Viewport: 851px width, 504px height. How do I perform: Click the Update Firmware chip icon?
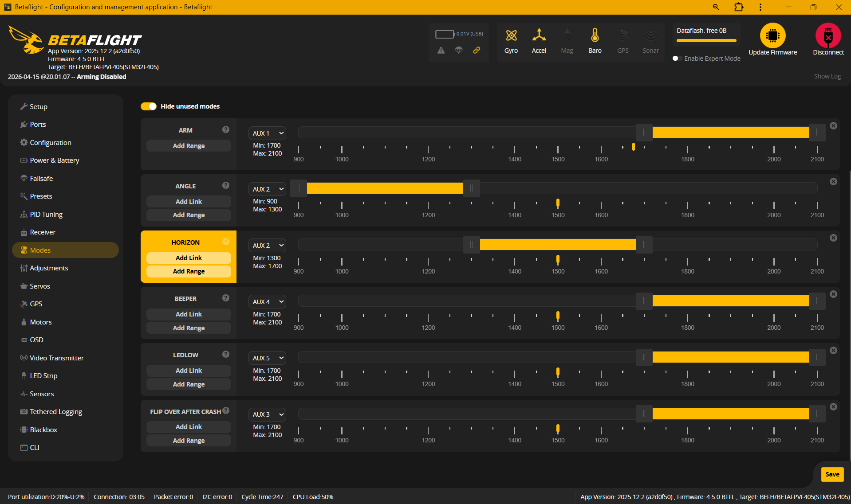(772, 35)
